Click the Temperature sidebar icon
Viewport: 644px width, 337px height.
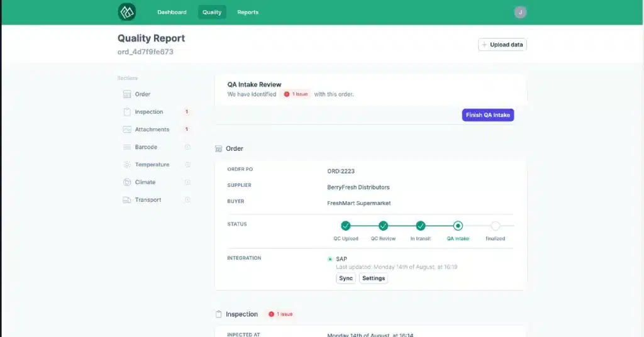coord(127,165)
